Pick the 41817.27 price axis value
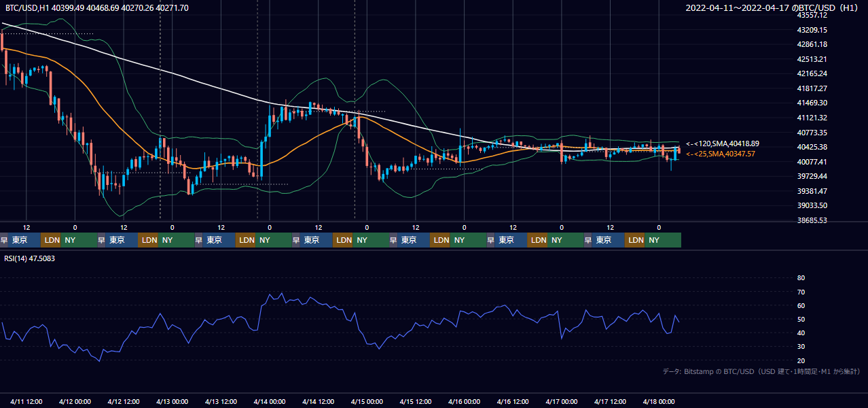The width and height of the screenshot is (868, 408). click(812, 88)
